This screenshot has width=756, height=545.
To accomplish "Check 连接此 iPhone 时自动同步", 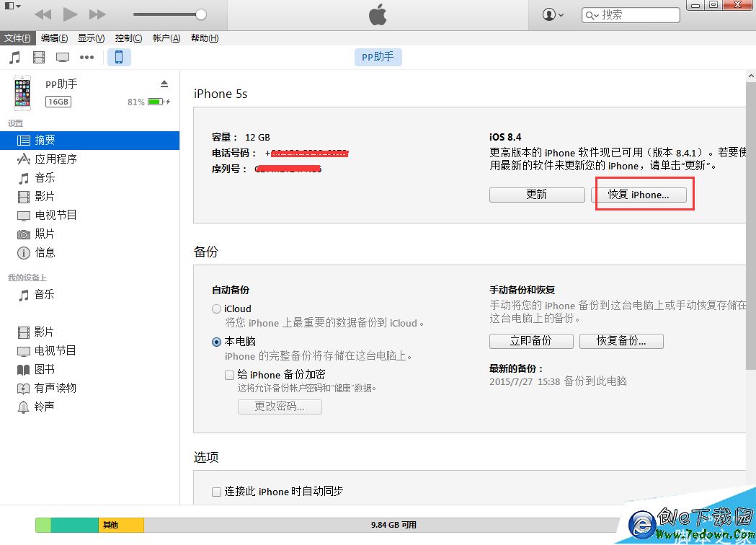I will coord(216,491).
